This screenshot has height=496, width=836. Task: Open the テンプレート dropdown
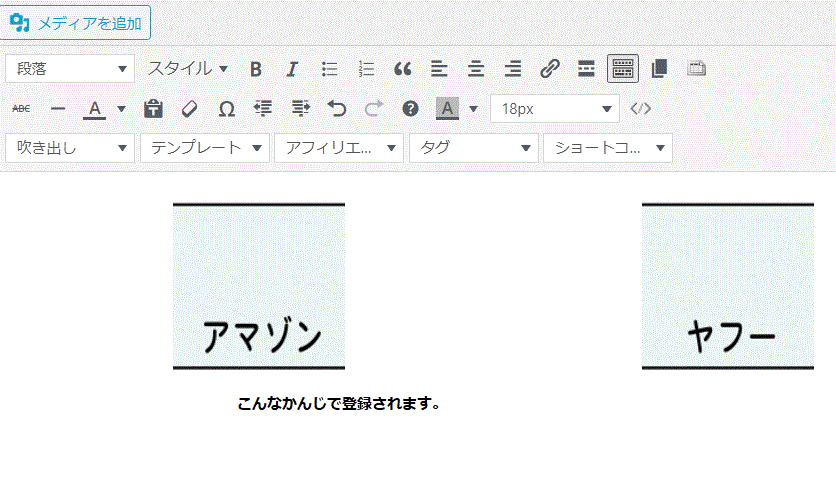click(x=205, y=148)
